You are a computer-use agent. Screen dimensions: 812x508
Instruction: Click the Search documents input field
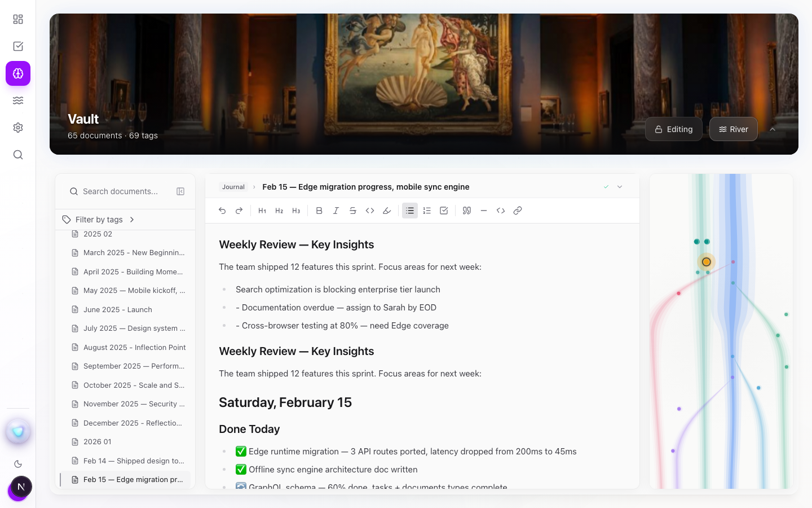(x=121, y=191)
